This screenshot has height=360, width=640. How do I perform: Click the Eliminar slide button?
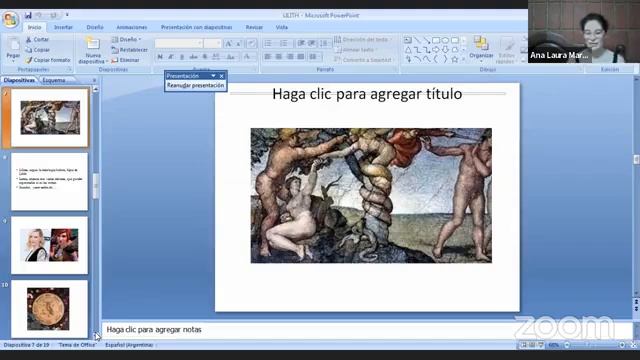tap(126, 60)
